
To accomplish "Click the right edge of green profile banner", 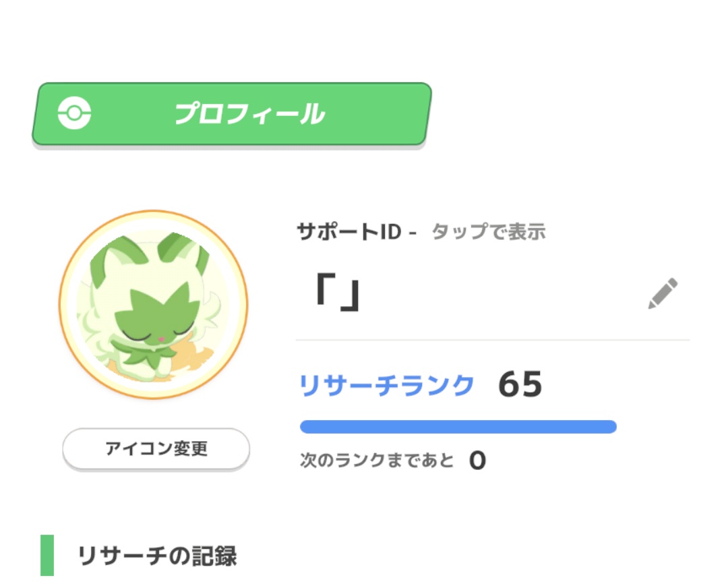I will 426,114.
